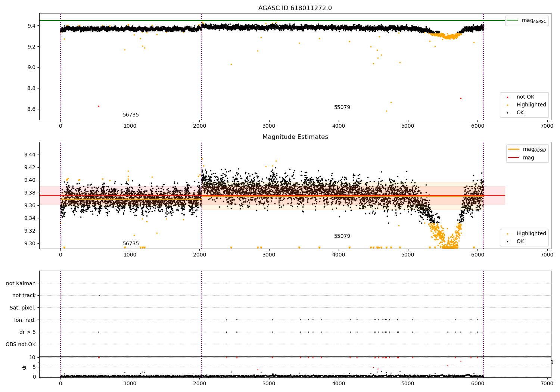Viewport: 560px width, 392px height.
Task: Click the 'dr > 5' y-axis label
Action: tap(28, 332)
